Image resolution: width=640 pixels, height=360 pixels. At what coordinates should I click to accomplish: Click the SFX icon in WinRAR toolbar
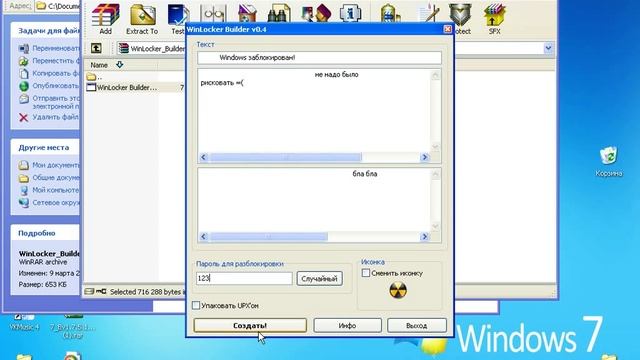pyautogui.click(x=494, y=15)
